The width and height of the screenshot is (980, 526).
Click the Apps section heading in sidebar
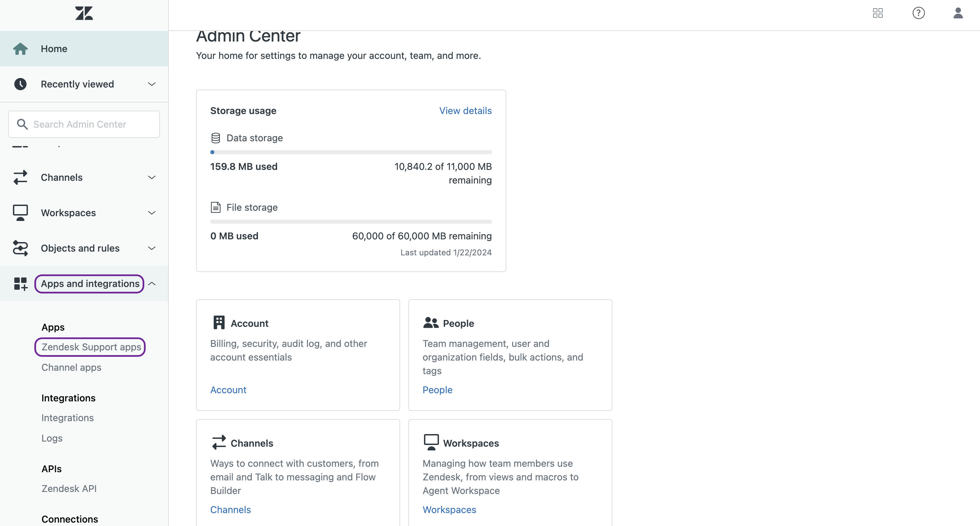(x=53, y=327)
